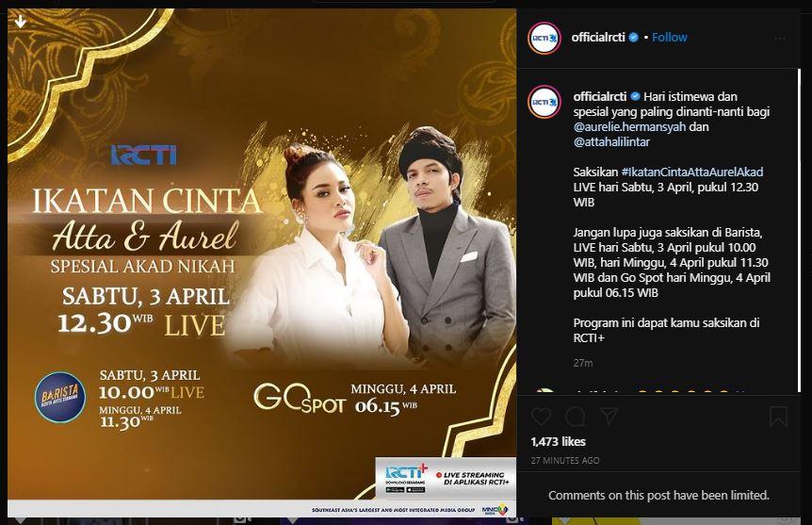This screenshot has height=525, width=812.
Task: Open the officialrcti avatar in the header
Action: pyautogui.click(x=544, y=38)
